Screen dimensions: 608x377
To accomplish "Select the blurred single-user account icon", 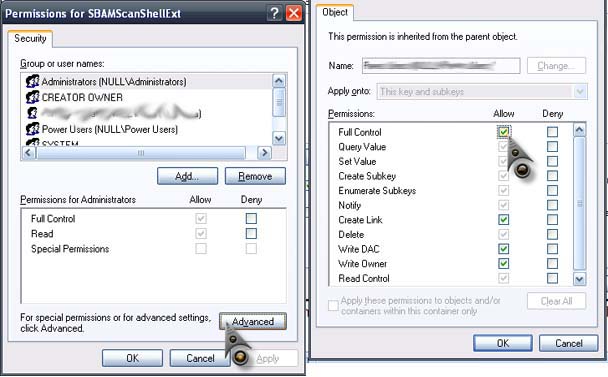I will pos(33,113).
